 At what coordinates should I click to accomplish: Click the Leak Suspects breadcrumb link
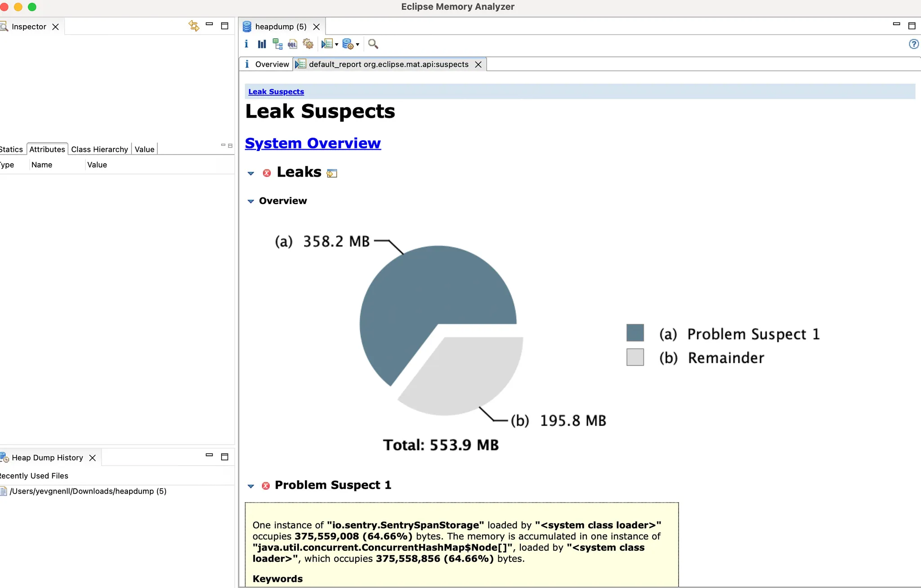pyautogui.click(x=276, y=92)
